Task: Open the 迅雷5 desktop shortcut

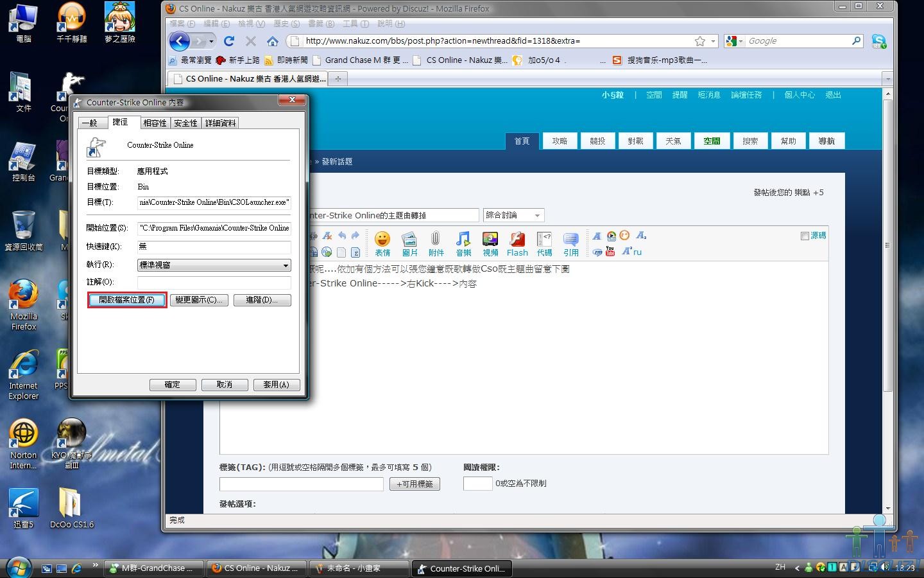Action: point(24,508)
